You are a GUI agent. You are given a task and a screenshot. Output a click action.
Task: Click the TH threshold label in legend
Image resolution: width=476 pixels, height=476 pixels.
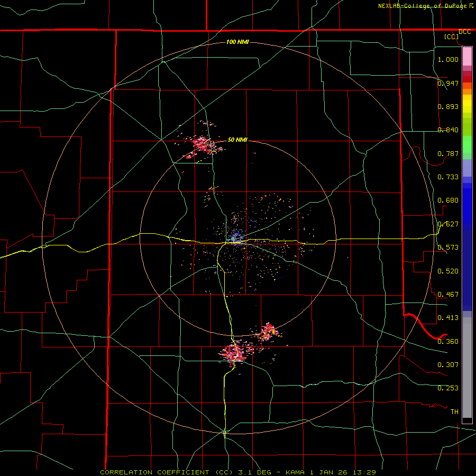tap(454, 412)
